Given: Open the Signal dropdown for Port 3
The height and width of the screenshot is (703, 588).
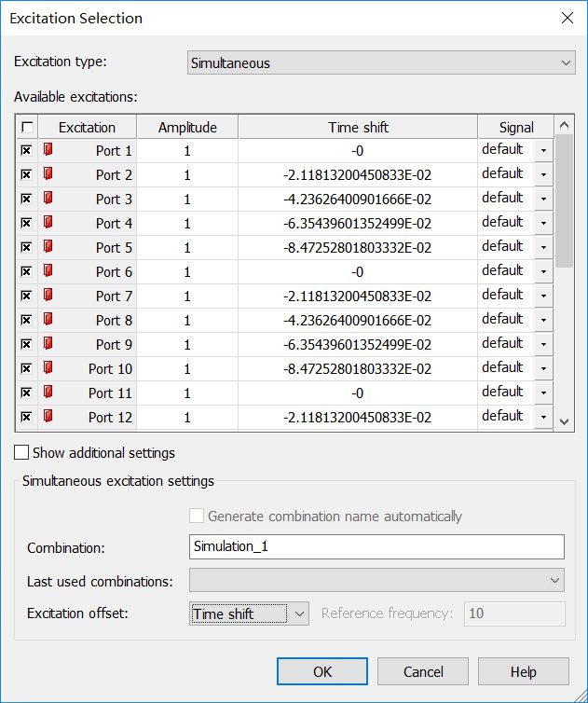Looking at the screenshot, I should pyautogui.click(x=543, y=199).
